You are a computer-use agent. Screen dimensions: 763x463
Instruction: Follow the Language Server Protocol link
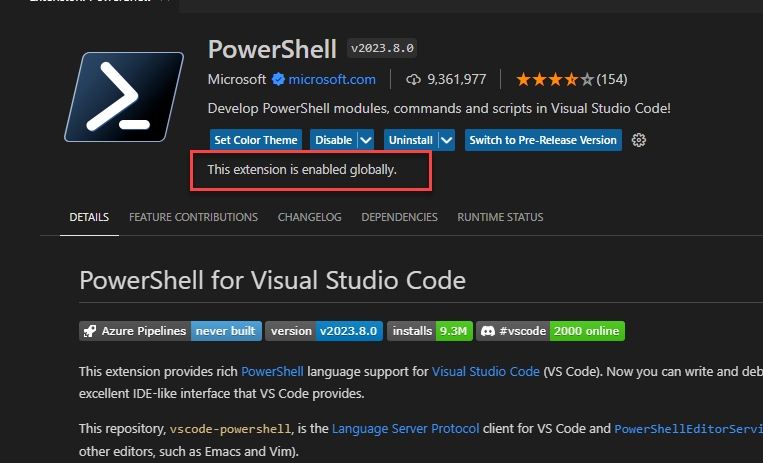(x=407, y=428)
